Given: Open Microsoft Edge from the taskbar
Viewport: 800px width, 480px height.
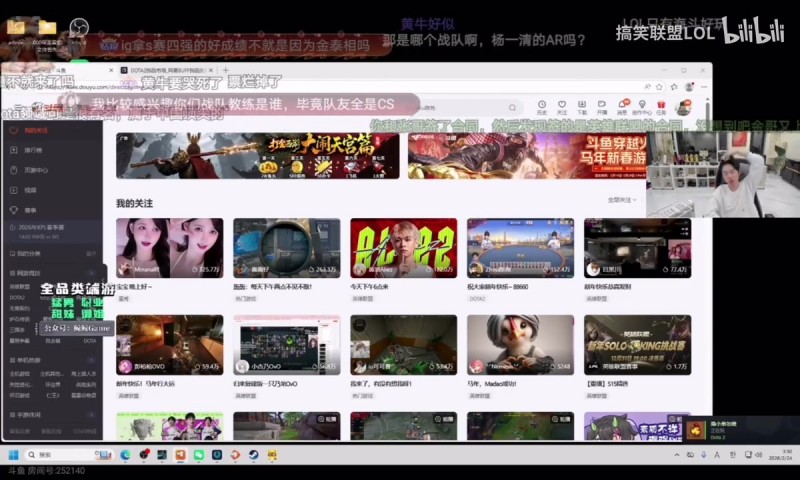Looking at the screenshot, I should tap(125, 454).
